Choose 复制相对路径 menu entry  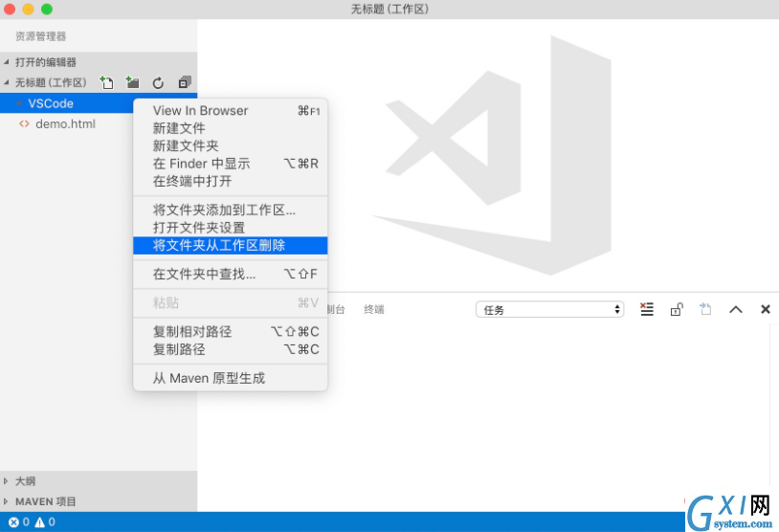click(230, 331)
